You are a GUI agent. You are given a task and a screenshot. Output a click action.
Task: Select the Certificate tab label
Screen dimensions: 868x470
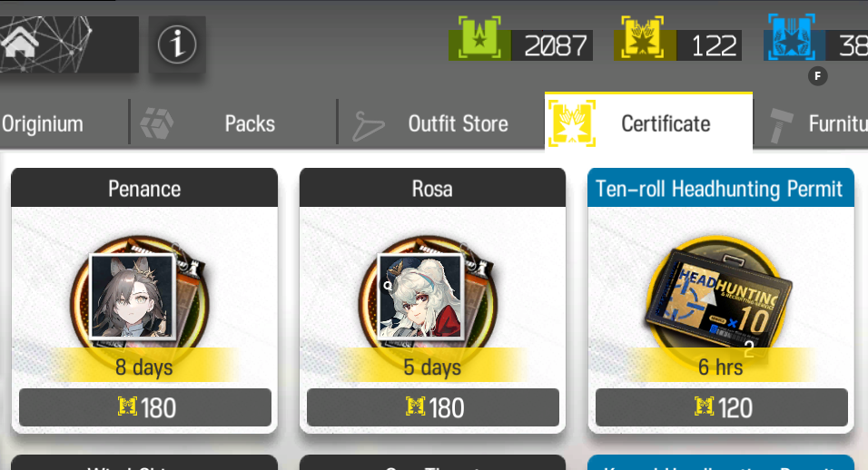666,124
